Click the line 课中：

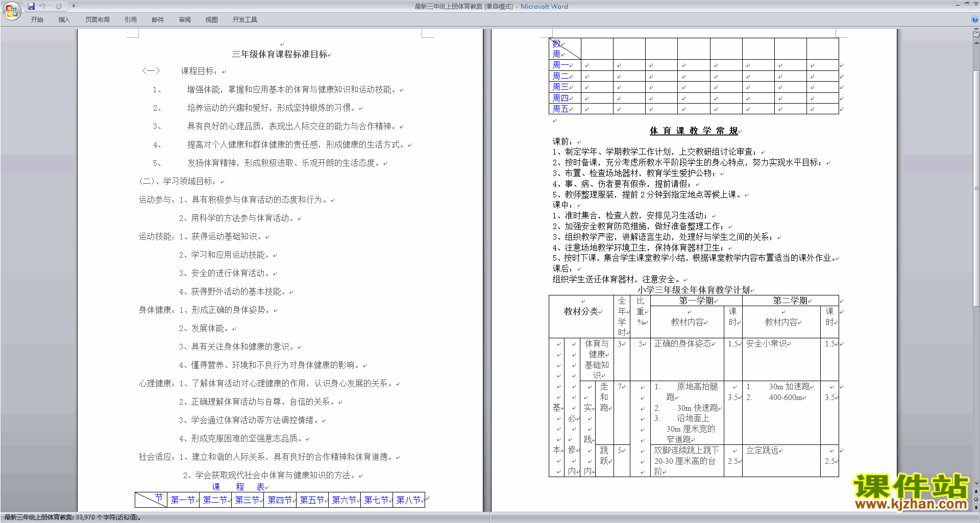pyautogui.click(x=562, y=205)
